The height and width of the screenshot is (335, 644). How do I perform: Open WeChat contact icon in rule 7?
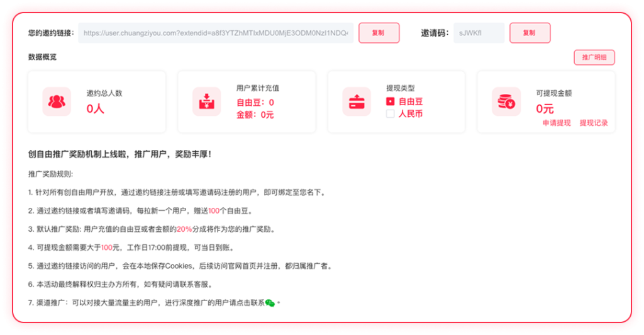tap(270, 303)
